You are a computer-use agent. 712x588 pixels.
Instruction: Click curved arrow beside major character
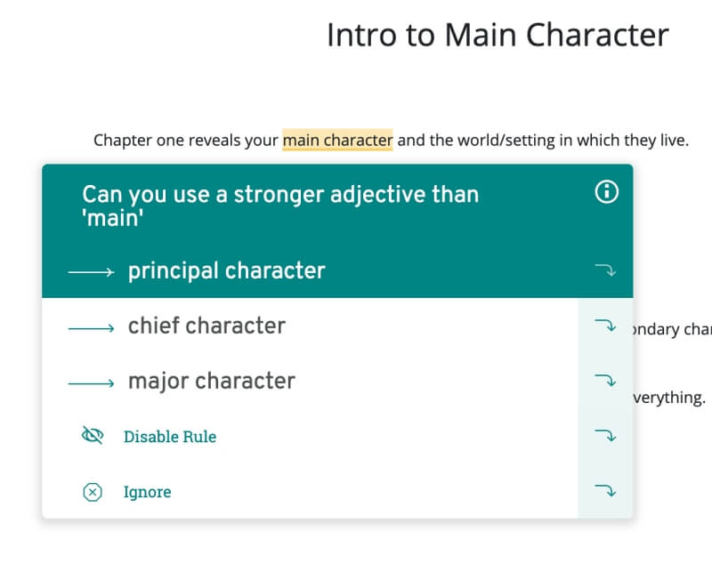click(x=605, y=380)
